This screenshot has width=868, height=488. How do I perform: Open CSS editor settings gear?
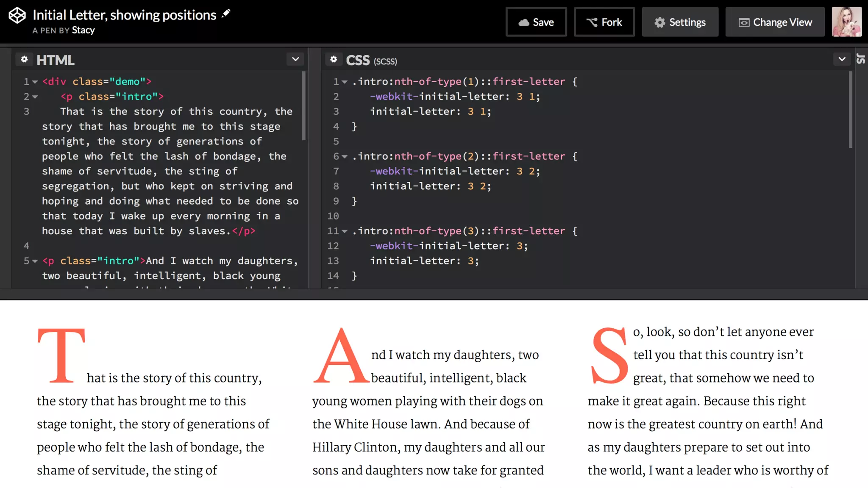tap(334, 59)
